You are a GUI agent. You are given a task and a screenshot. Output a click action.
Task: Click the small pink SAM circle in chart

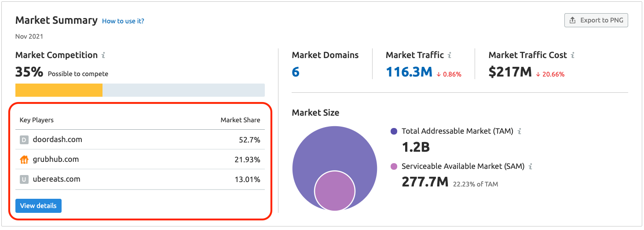334,191
